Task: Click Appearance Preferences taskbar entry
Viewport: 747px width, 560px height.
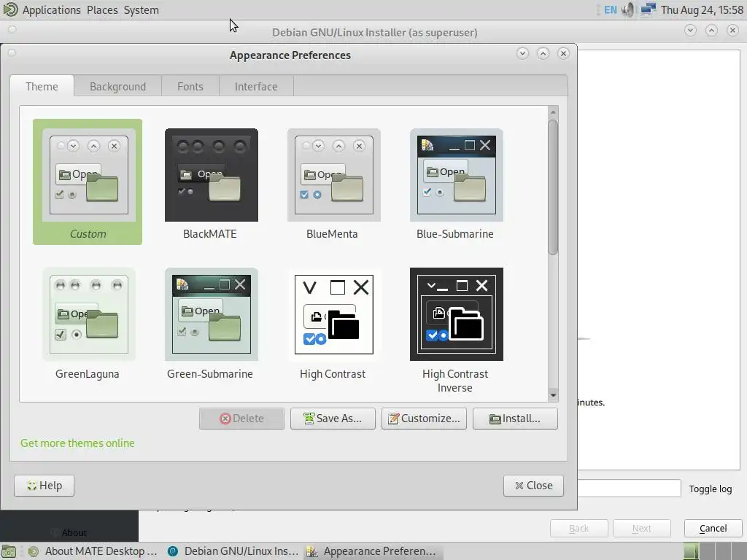Action: 373,551
